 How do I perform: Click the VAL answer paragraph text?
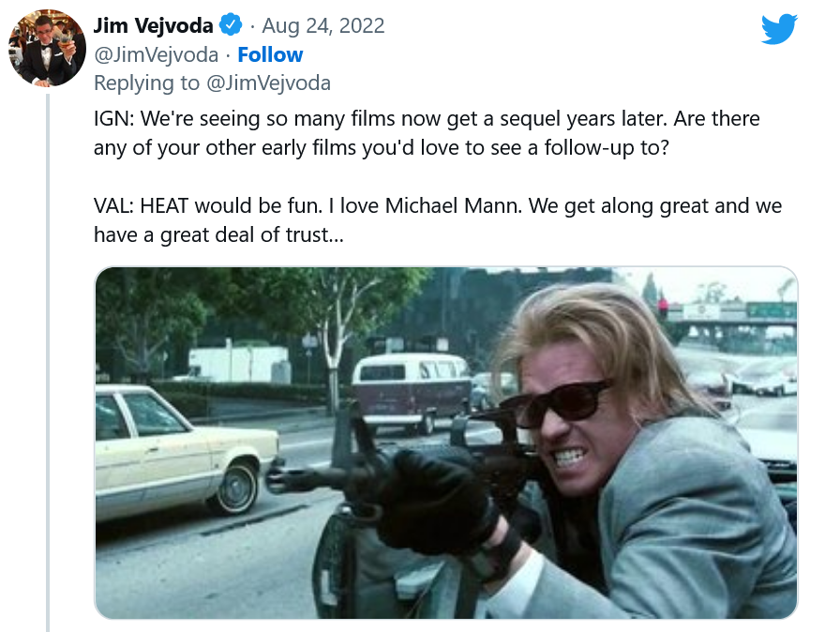click(438, 220)
